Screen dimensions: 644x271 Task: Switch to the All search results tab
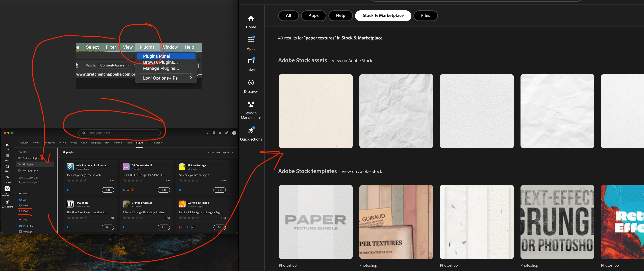coord(288,15)
